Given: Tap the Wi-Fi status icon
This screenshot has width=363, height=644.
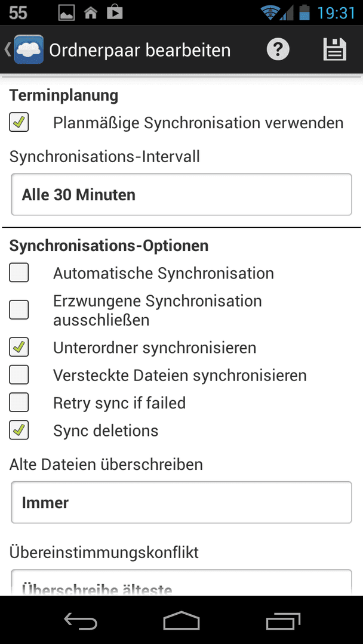Looking at the screenshot, I should coord(270,13).
